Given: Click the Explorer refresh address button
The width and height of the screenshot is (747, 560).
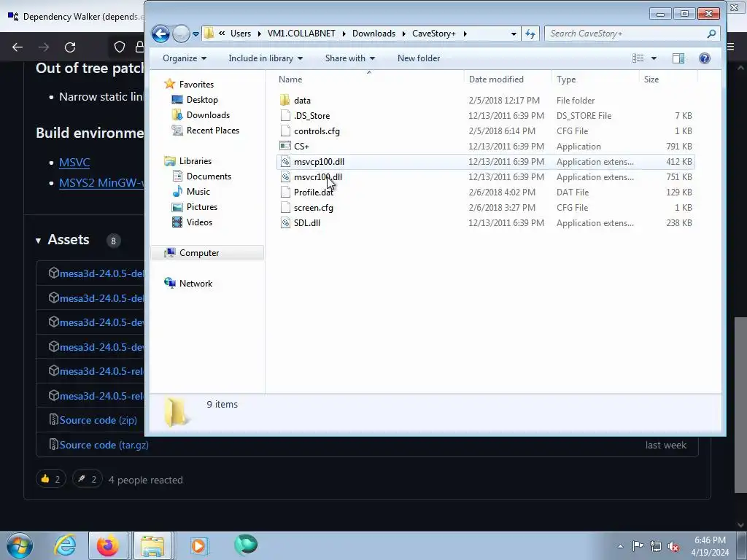Looking at the screenshot, I should coord(530,34).
